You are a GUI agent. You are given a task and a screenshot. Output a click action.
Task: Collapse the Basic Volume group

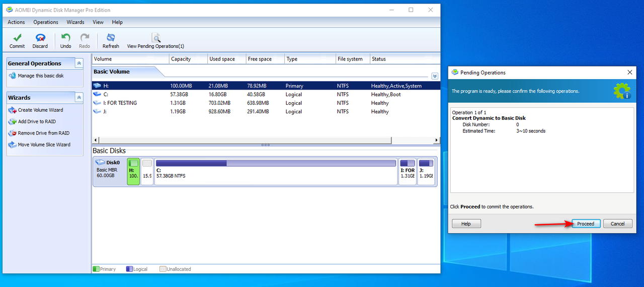tap(435, 76)
